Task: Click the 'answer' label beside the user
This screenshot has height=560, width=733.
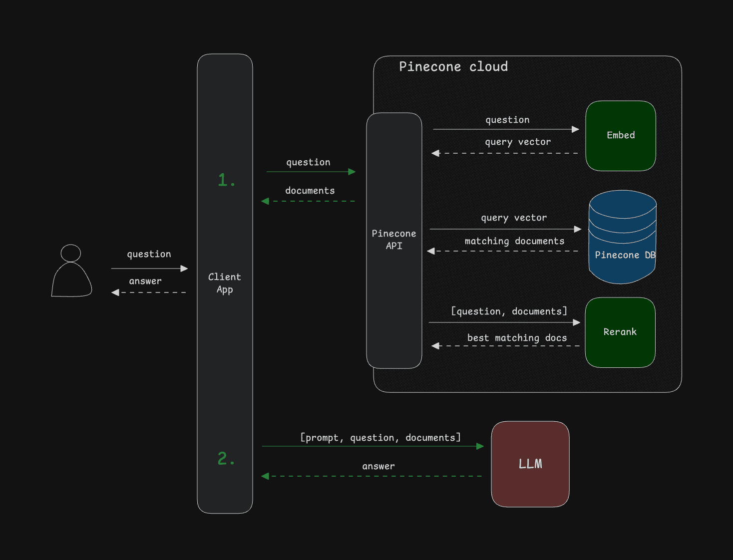Action: 145,281
